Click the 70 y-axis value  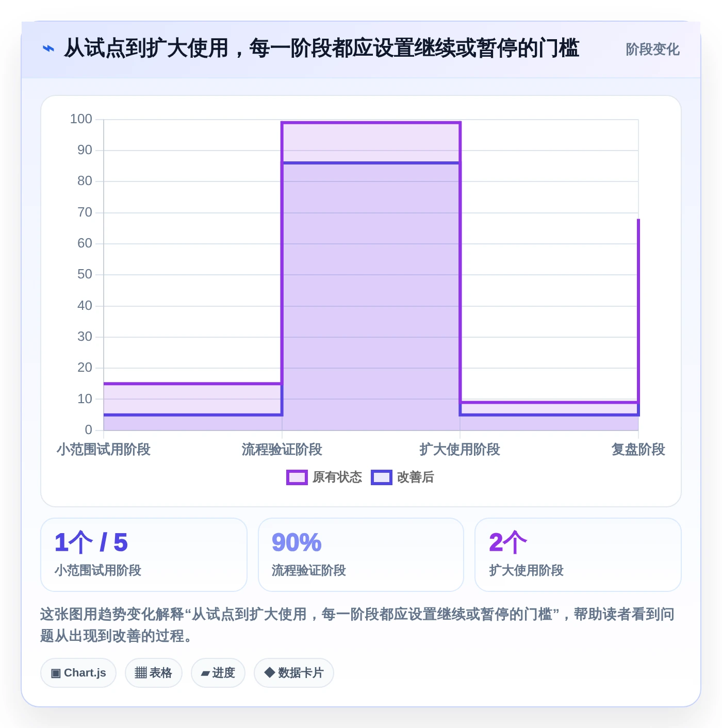click(x=85, y=212)
